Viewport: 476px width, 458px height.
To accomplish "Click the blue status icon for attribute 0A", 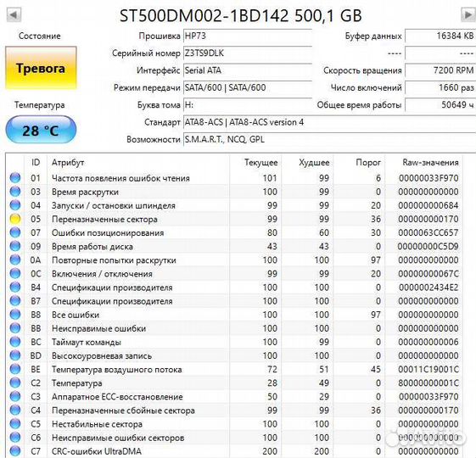I will [15, 260].
